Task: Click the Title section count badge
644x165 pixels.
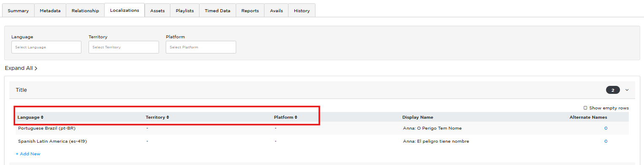Action: 613,90
